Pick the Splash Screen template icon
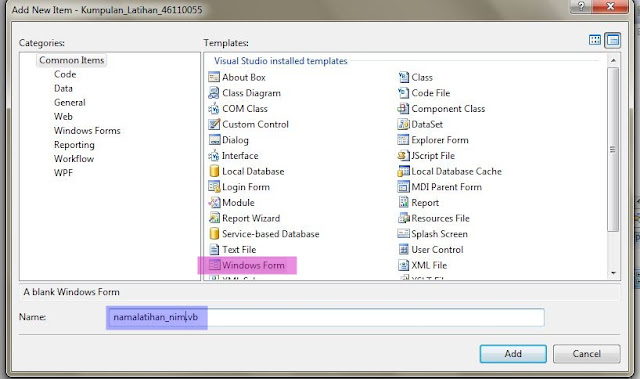 (403, 234)
